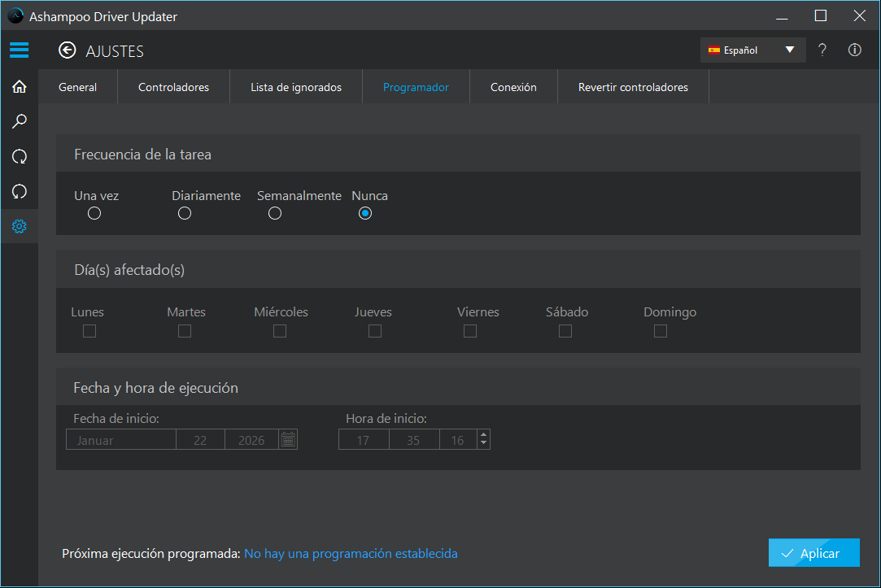Go to Home via sidebar icon
Screen dimensions: 881x588
[x=19, y=87]
